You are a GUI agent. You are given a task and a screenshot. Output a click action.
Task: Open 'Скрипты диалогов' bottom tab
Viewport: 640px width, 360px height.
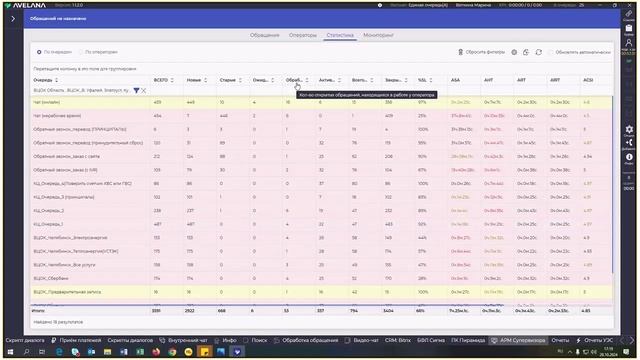pyautogui.click(x=130, y=340)
